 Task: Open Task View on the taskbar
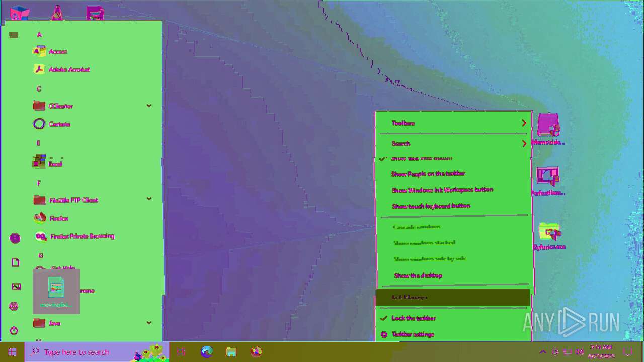(182, 352)
